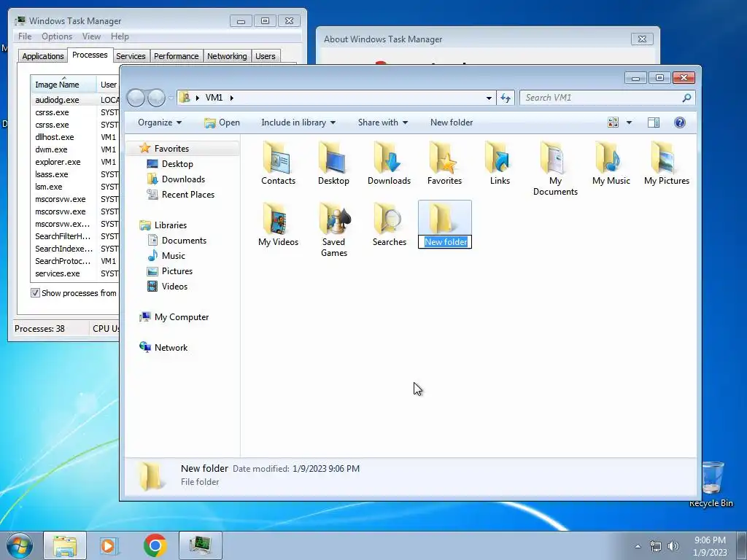747x560 pixels.
Task: Open the view options dropdown arrow
Action: click(629, 122)
